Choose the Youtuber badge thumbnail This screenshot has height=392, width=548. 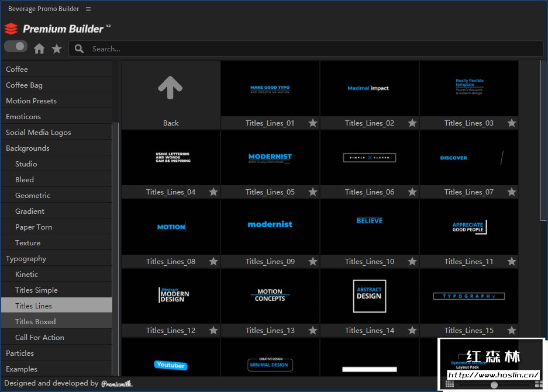[x=171, y=357]
